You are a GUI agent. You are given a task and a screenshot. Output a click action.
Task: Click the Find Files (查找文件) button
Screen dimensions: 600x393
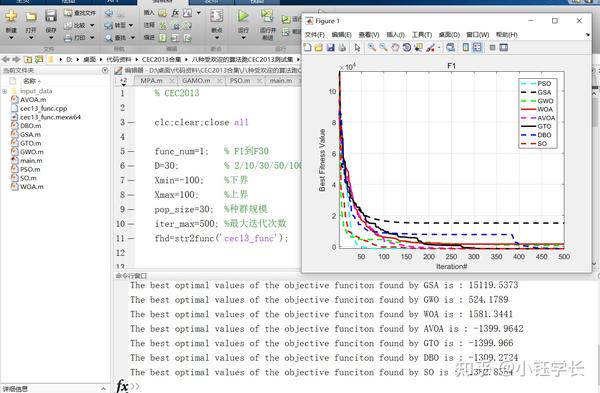(80, 13)
